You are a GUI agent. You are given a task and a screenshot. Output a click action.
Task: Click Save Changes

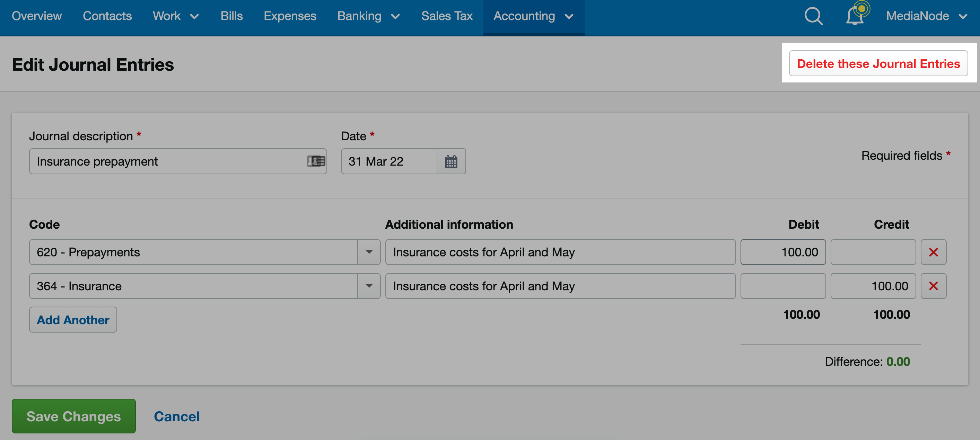[x=73, y=416]
